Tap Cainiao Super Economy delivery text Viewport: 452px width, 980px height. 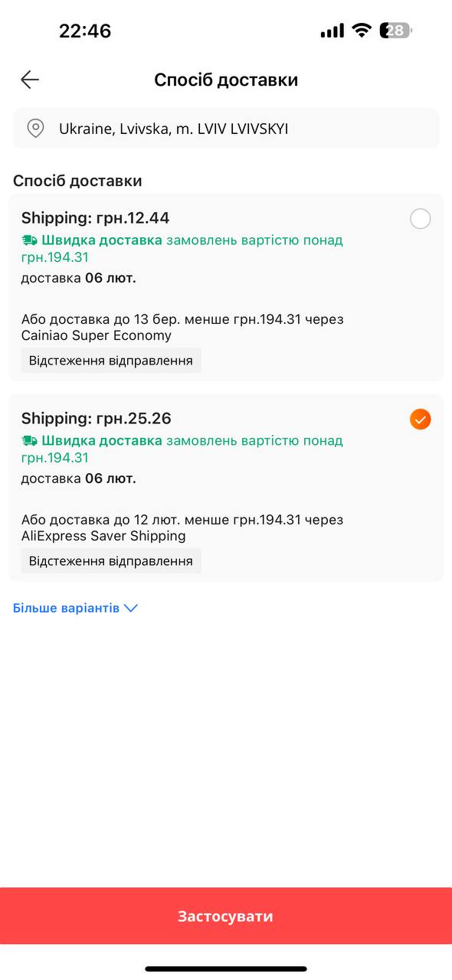pos(97,335)
